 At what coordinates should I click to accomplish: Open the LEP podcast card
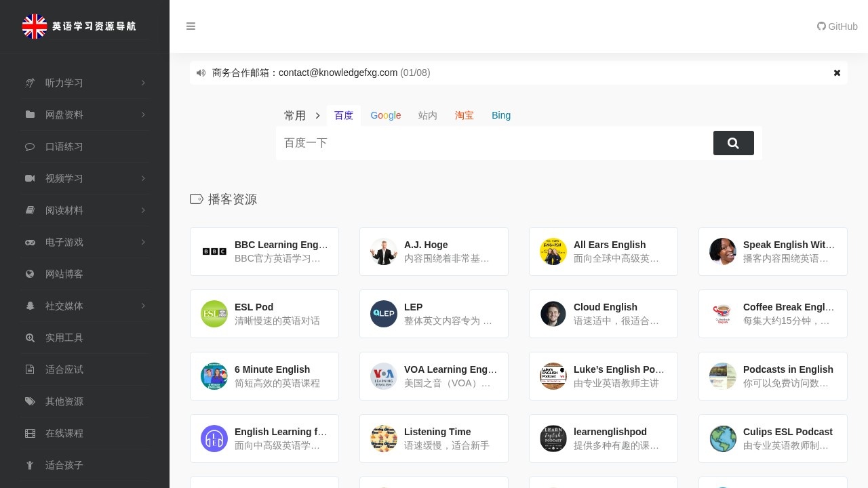coord(434,314)
